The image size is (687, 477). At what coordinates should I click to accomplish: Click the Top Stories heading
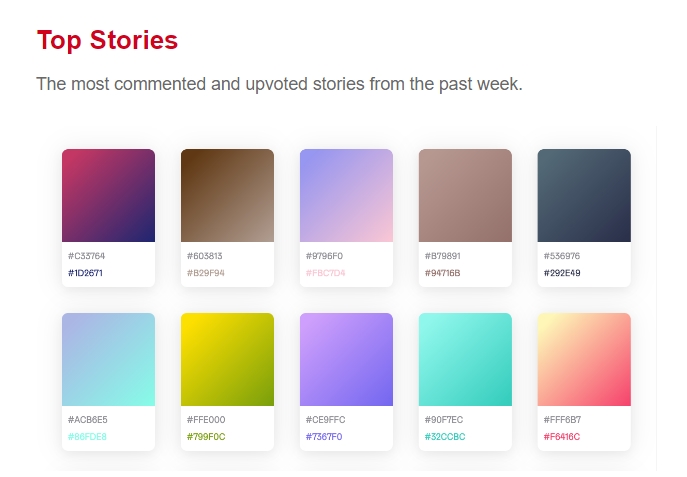pyautogui.click(x=107, y=41)
